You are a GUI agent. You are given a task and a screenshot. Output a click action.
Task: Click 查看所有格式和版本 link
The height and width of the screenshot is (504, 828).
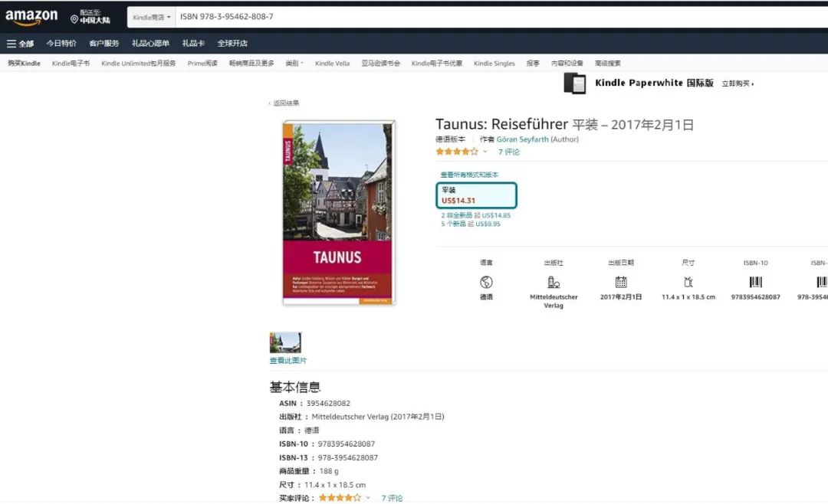pyautogui.click(x=469, y=175)
